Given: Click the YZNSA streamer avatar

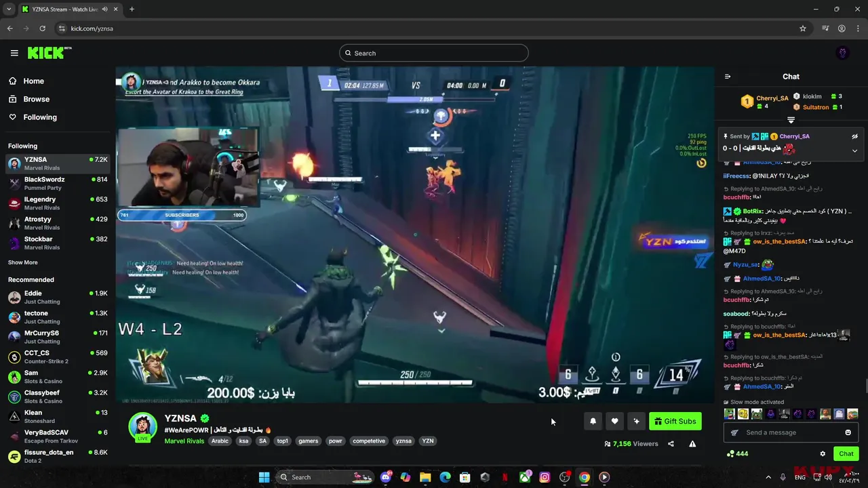Looking at the screenshot, I should (143, 426).
